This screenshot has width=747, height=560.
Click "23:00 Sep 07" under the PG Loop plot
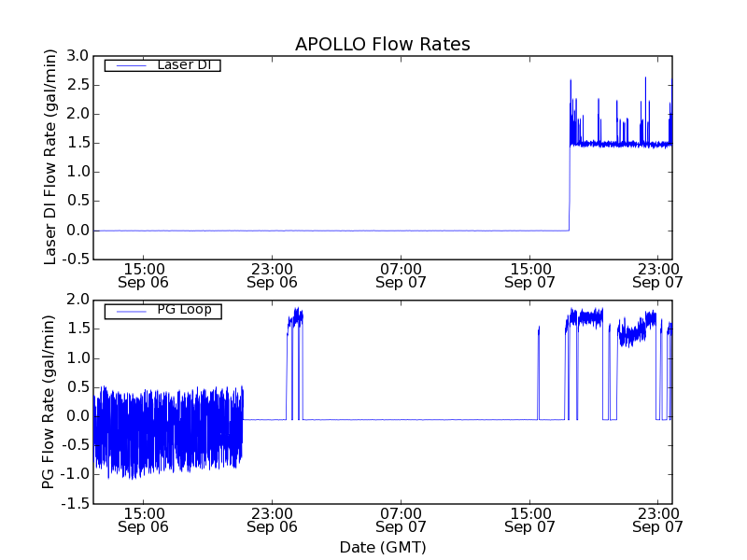pos(658,521)
